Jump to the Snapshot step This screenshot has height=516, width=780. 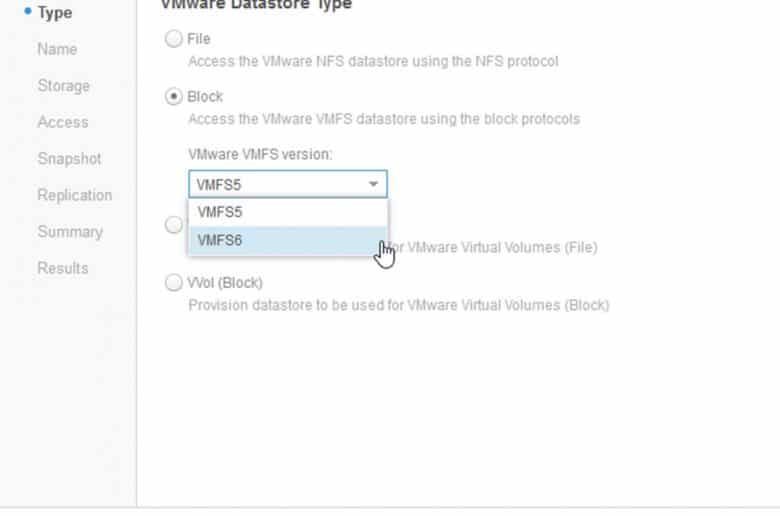click(x=69, y=159)
